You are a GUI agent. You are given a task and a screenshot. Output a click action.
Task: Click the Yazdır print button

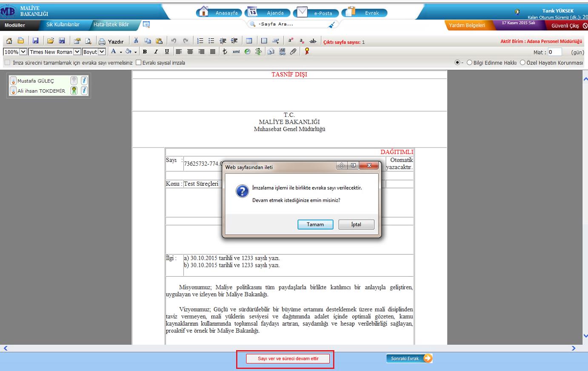tap(111, 41)
